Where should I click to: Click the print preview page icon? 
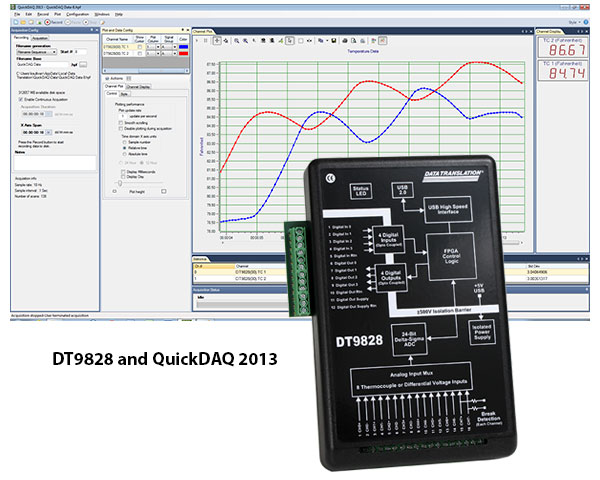pyautogui.click(x=354, y=41)
